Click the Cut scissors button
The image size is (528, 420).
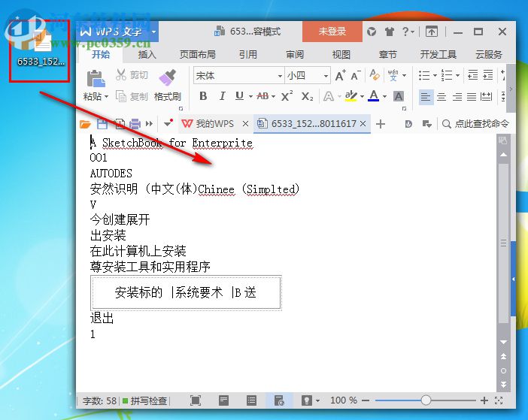pyautogui.click(x=132, y=75)
